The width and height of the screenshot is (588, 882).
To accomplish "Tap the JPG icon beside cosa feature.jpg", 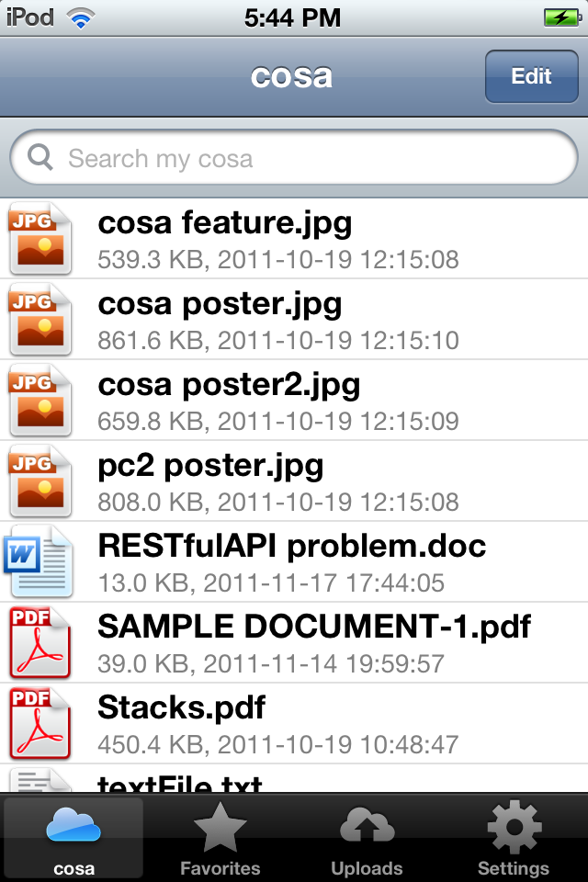I will pyautogui.click(x=40, y=238).
